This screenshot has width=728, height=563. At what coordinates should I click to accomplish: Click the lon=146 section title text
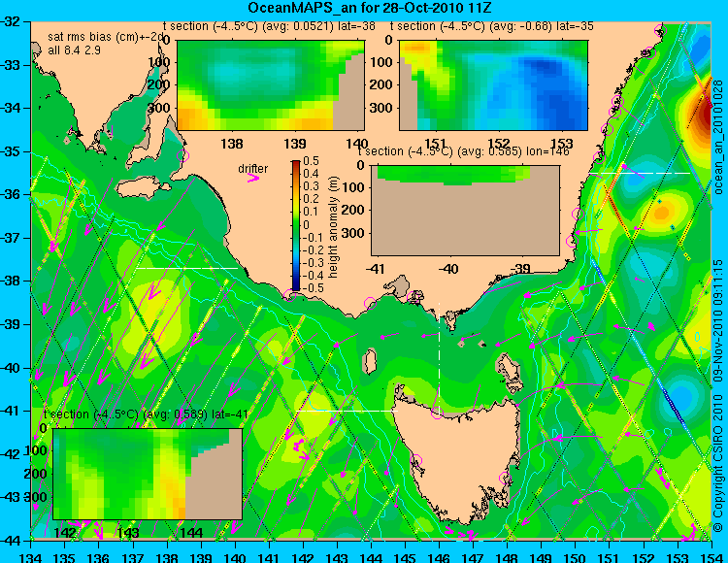coord(463,151)
